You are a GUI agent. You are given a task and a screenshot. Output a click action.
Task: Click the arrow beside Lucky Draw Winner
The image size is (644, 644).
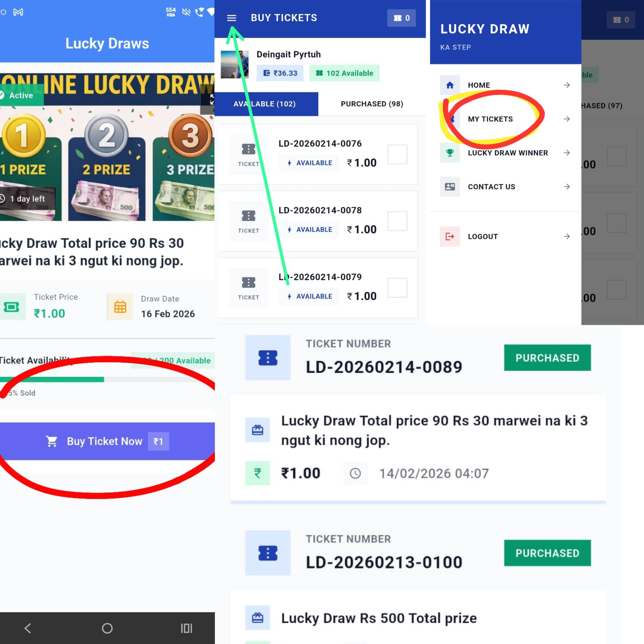coord(567,153)
